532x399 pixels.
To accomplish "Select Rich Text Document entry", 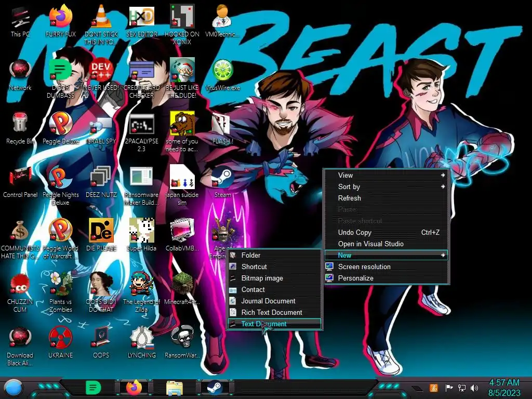I will pyautogui.click(x=274, y=312).
